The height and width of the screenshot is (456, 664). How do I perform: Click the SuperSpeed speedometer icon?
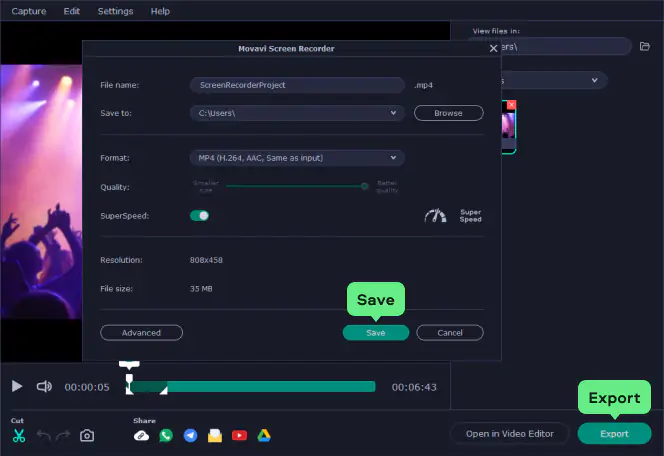pos(435,216)
